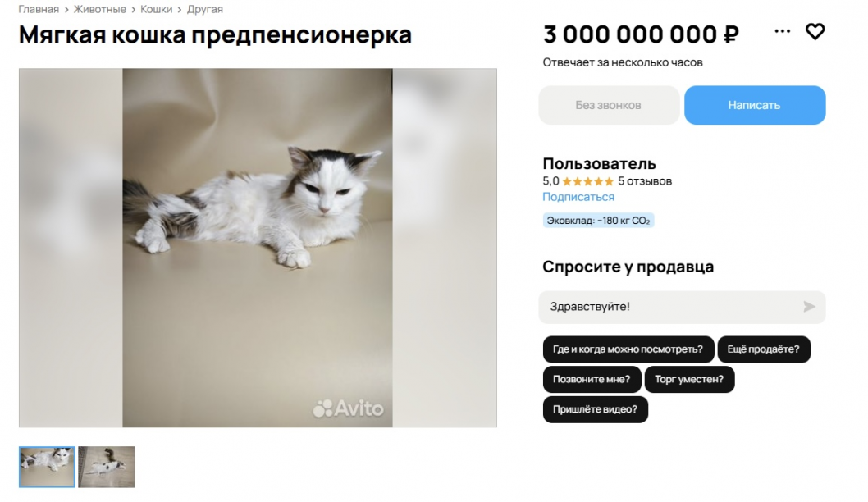Click the Написать button
Viewport: 868px width, 502px height.
(755, 105)
